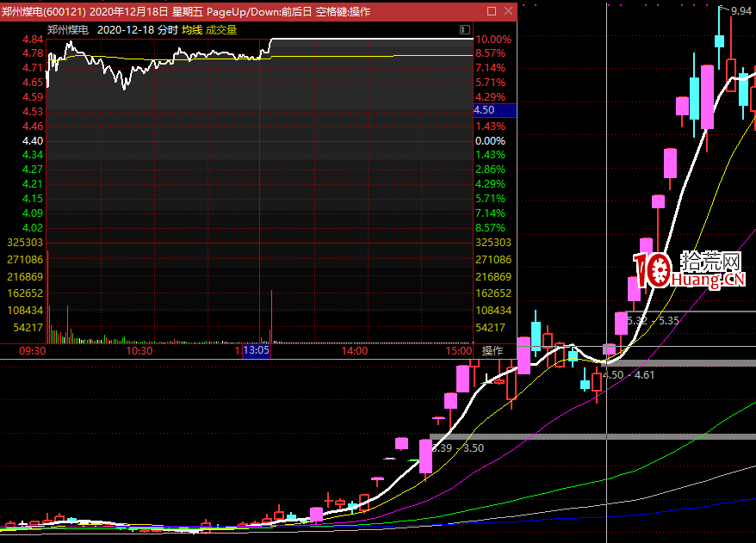Click the 操作 button below the intraday chart
The image size is (756, 543).
492,351
